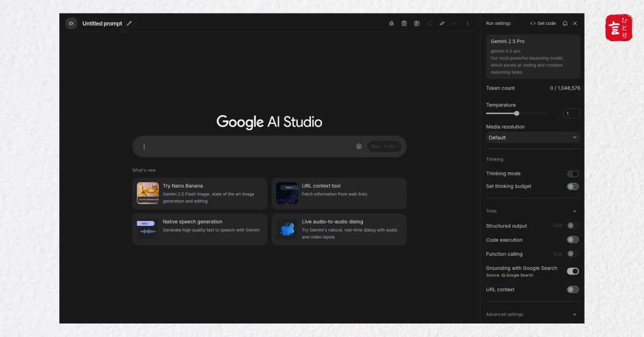Disable the Thinking mode toggle
This screenshot has height=337, width=644.
[573, 174]
